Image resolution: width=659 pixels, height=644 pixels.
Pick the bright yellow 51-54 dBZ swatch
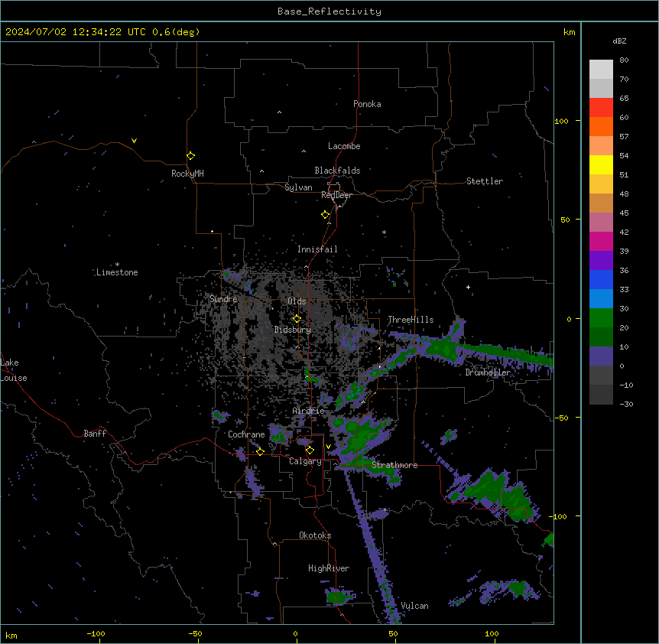[x=601, y=164]
